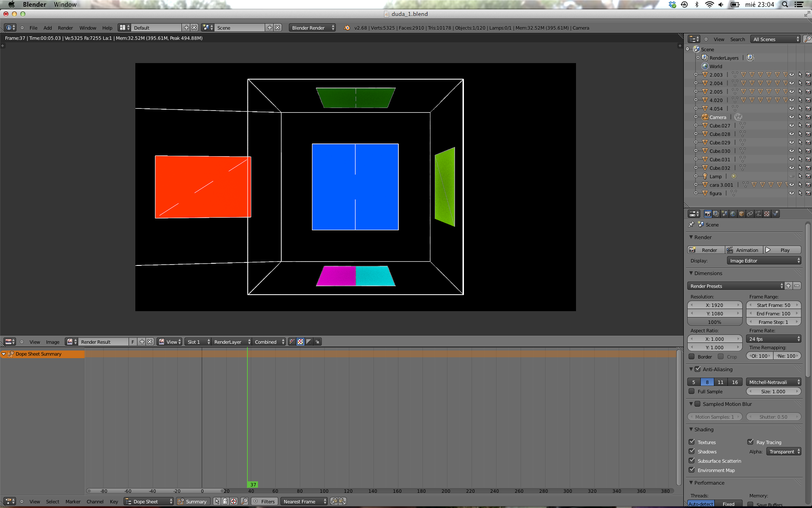812x508 pixels.
Task: Click the resolution percentage 100% slider
Action: [714, 322]
